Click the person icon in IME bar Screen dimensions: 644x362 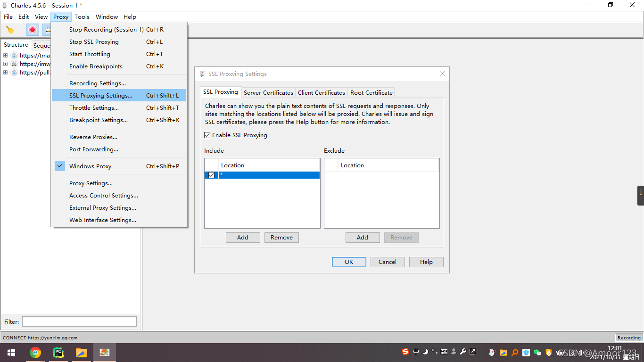pos(454,352)
